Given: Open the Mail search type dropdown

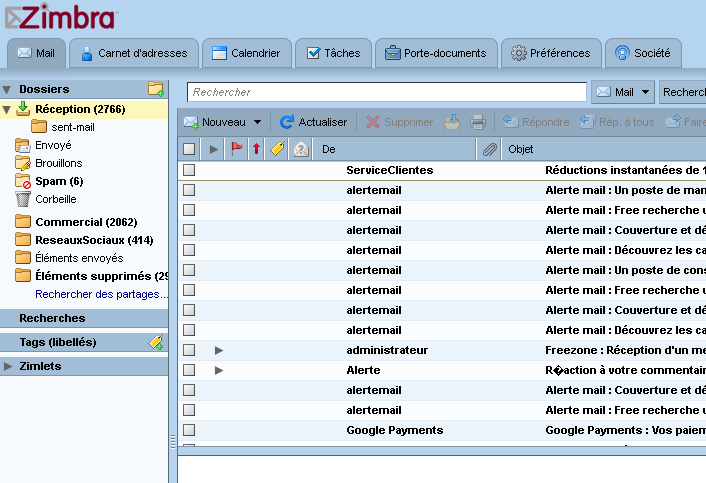Looking at the screenshot, I should click(646, 92).
